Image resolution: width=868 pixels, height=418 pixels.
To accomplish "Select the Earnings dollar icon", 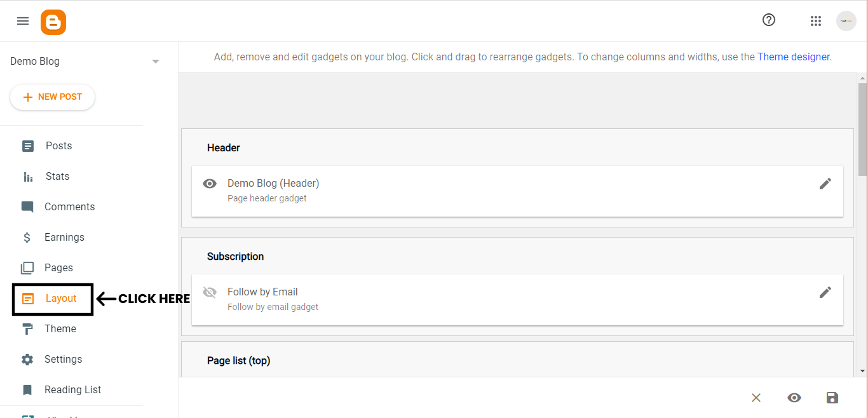I will [x=27, y=237].
